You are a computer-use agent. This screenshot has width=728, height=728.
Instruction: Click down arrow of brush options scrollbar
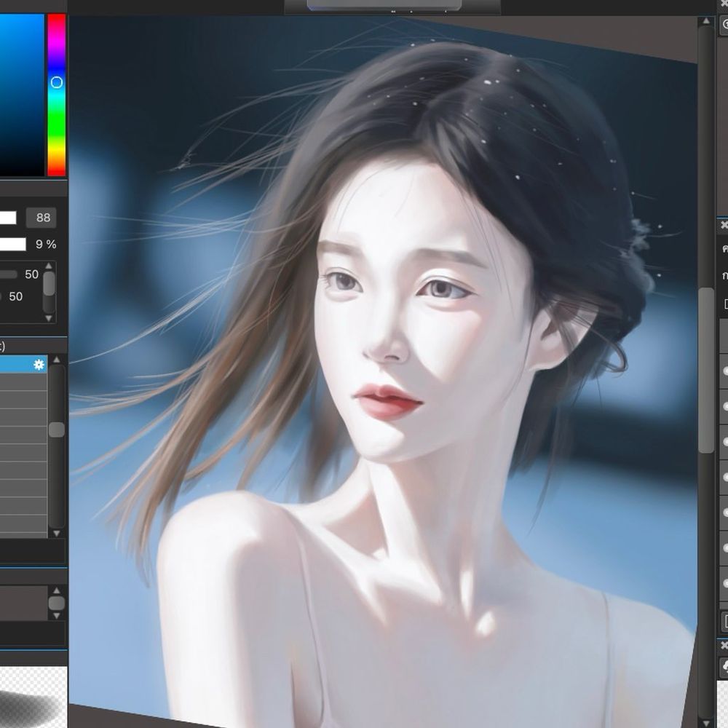click(x=49, y=318)
